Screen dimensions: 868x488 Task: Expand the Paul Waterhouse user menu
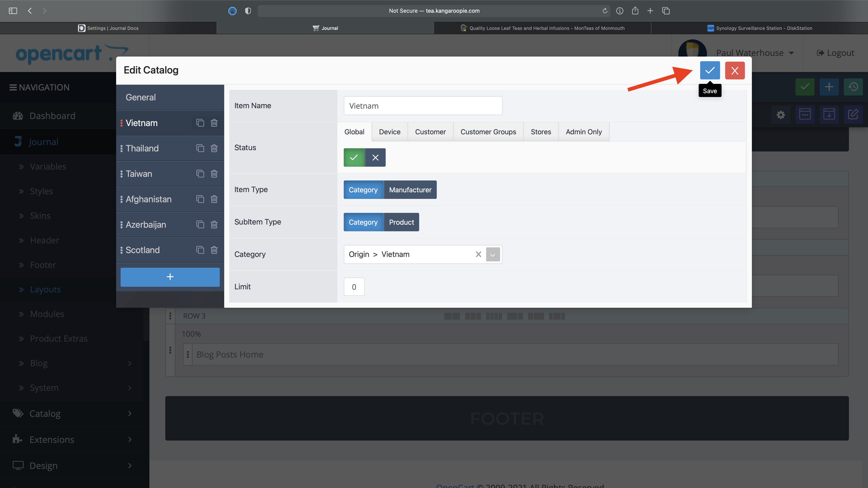click(x=755, y=53)
